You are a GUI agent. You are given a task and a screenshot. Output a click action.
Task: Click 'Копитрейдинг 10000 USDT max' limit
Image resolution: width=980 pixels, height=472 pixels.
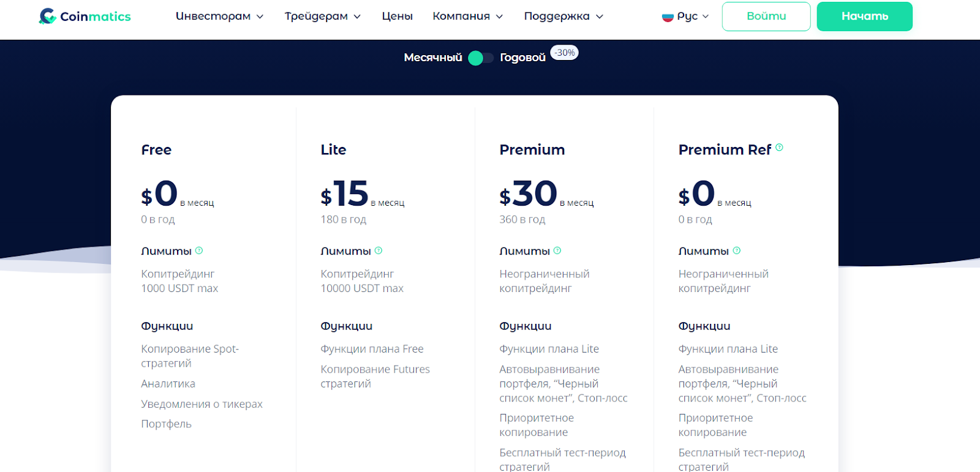click(362, 281)
